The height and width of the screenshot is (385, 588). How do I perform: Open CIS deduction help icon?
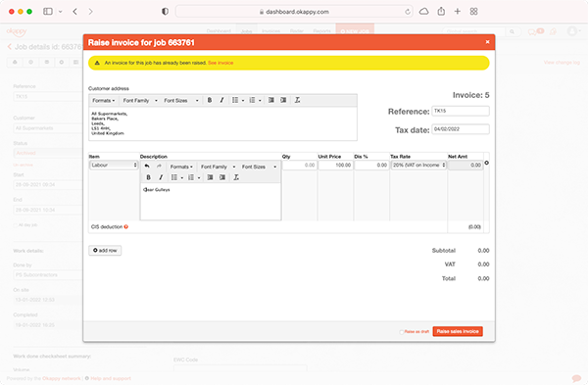click(126, 227)
